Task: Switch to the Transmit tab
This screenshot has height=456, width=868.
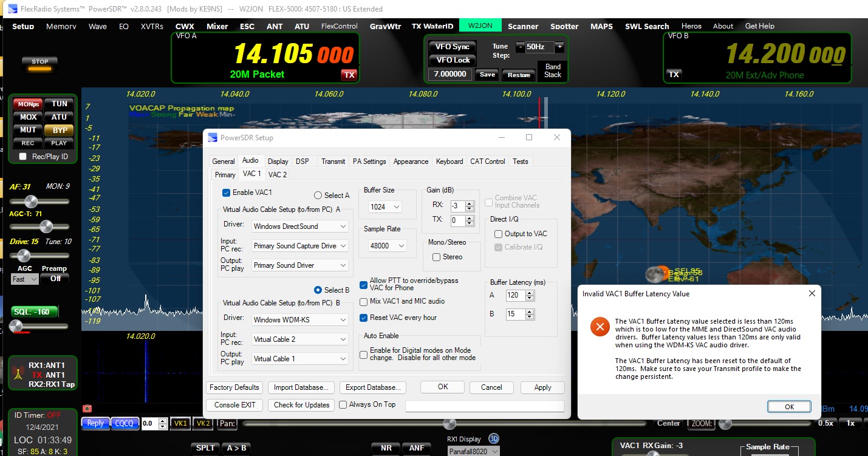Action: (333, 162)
